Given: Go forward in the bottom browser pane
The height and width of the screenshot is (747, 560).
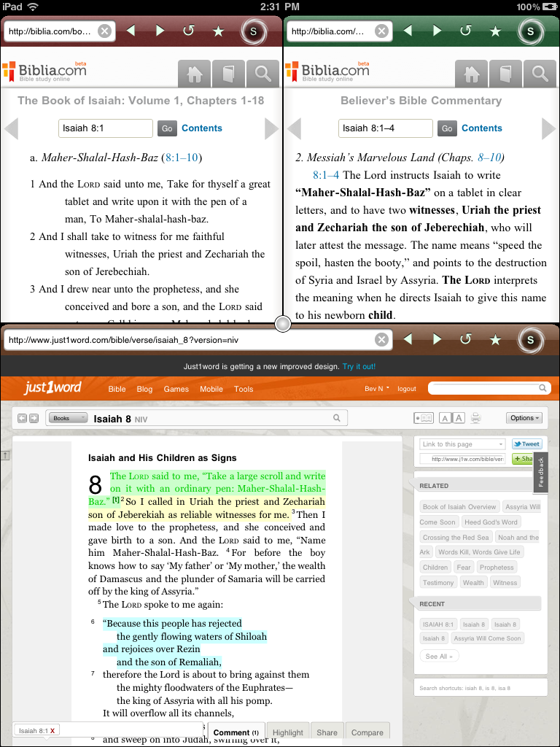Looking at the screenshot, I should 437,339.
